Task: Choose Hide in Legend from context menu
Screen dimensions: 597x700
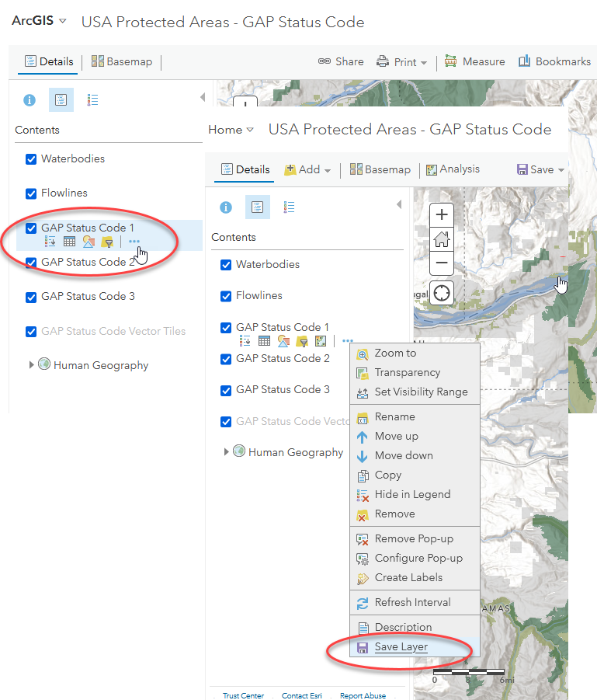Action: pos(415,494)
